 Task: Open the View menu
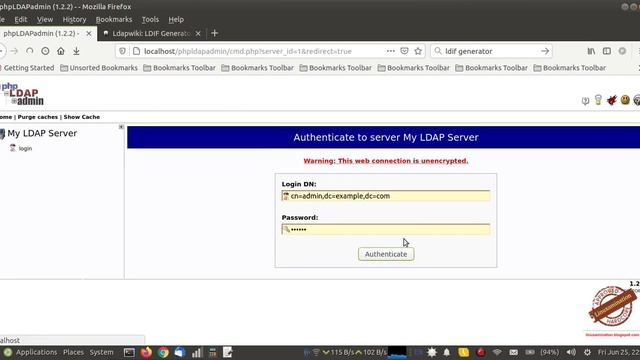point(45,19)
